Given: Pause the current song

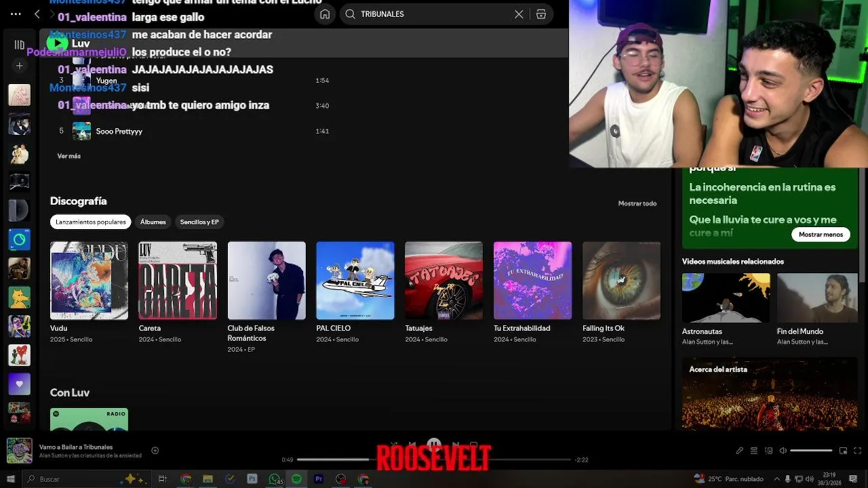Looking at the screenshot, I should tap(434, 445).
